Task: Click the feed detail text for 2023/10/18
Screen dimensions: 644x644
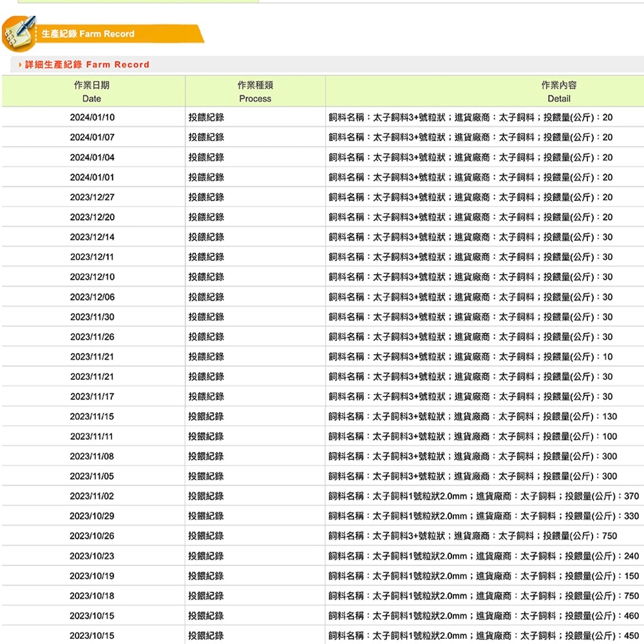Action: coord(484,596)
